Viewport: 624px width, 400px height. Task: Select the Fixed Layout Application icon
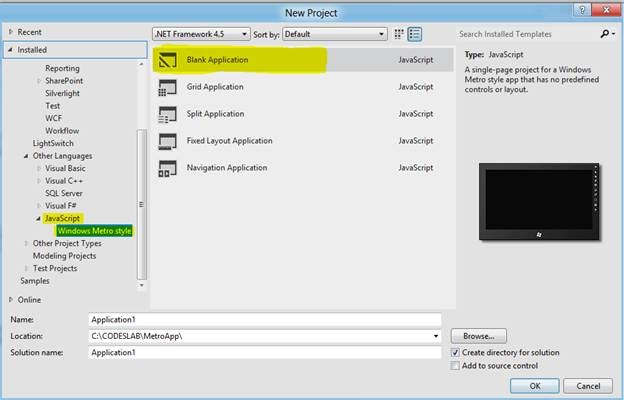tap(167, 141)
